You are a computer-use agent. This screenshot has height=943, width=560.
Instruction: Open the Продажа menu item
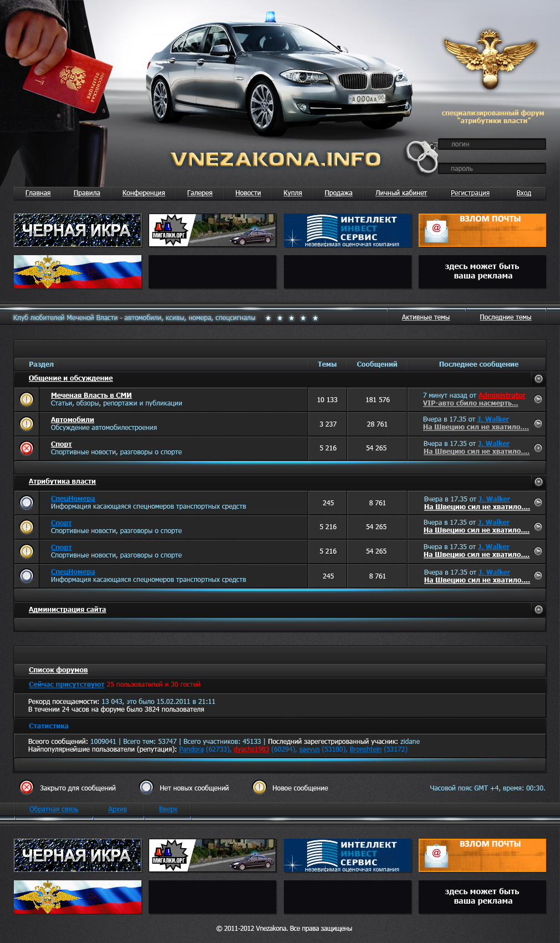[x=338, y=193]
